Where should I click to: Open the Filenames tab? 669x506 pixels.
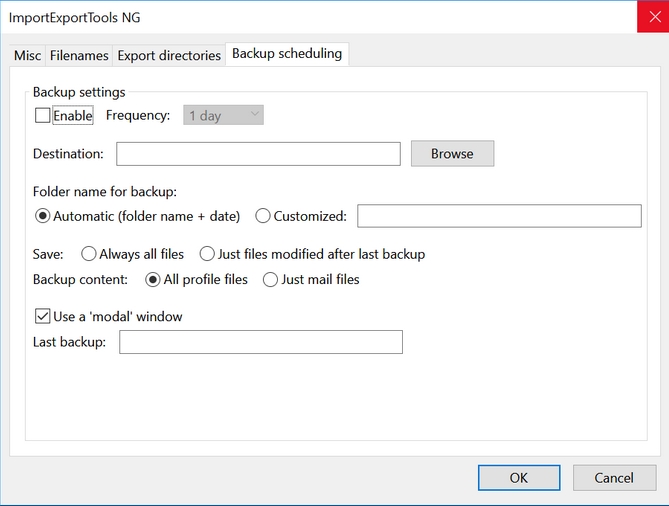click(x=79, y=56)
